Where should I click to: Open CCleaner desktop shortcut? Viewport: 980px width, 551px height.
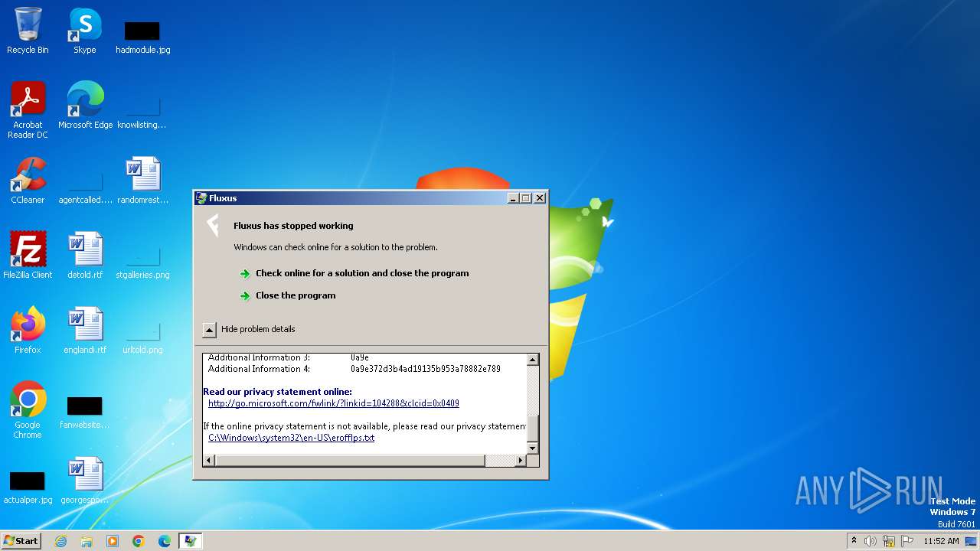point(28,181)
